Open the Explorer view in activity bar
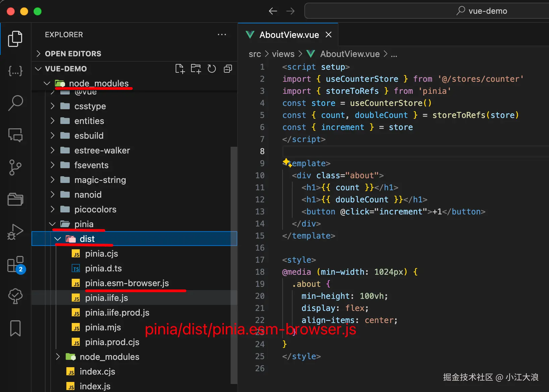Viewport: 549px width, 392px height. (15, 39)
